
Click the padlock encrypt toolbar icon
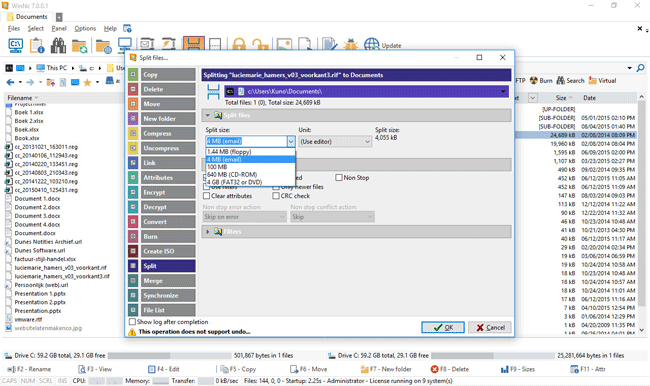click(x=239, y=44)
